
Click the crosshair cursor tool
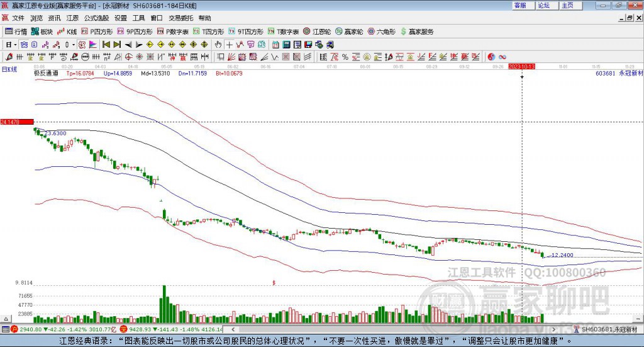coord(229,45)
